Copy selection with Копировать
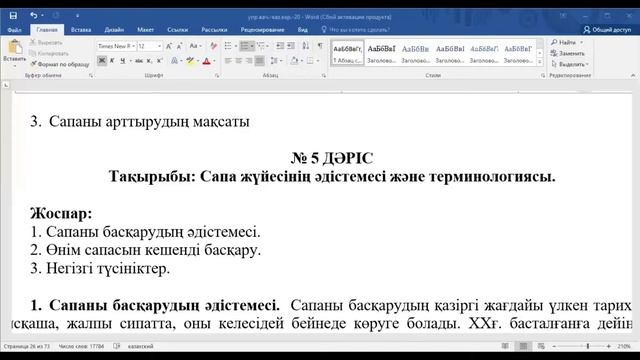Image resolution: width=640 pixels, height=360 pixels. (x=49, y=53)
